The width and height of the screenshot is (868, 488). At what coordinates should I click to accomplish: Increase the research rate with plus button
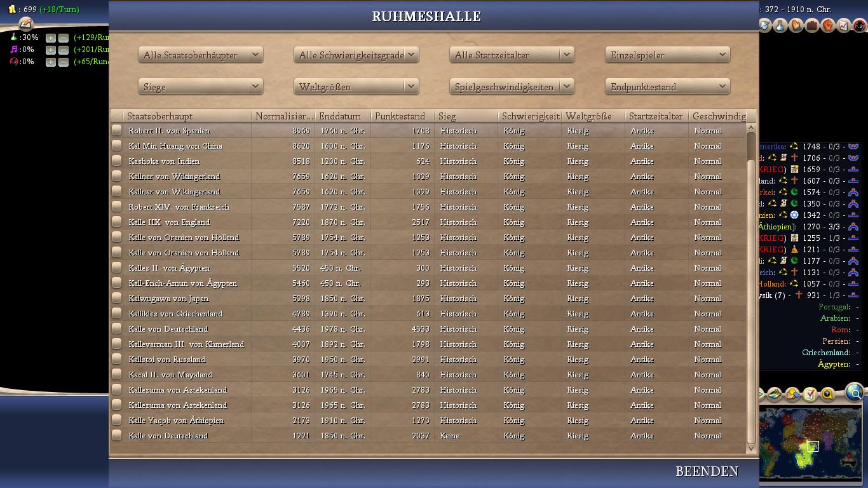pyautogui.click(x=51, y=38)
